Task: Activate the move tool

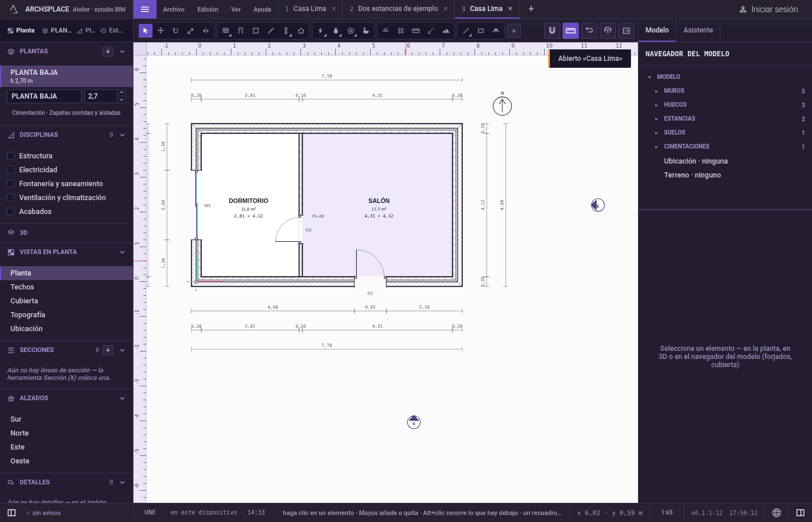Action: [161, 31]
